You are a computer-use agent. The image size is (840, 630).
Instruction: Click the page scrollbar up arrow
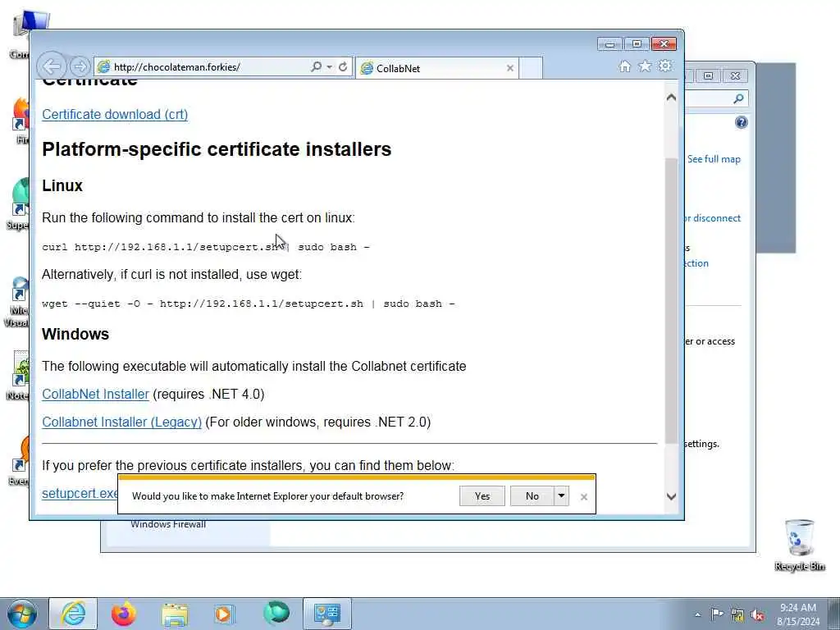(671, 98)
